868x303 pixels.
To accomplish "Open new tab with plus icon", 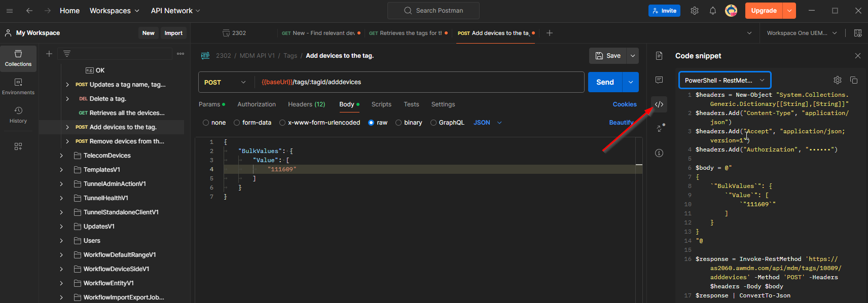I will [x=550, y=33].
